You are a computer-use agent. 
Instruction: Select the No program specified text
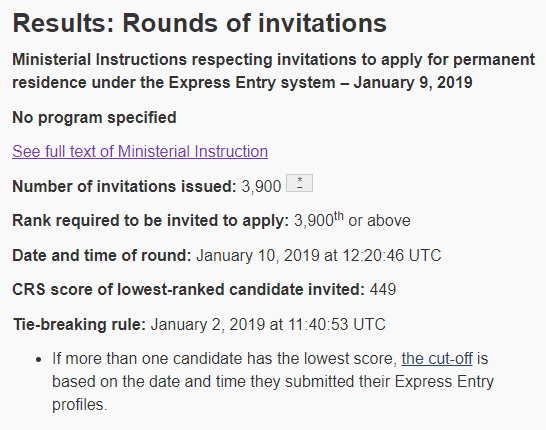point(94,118)
